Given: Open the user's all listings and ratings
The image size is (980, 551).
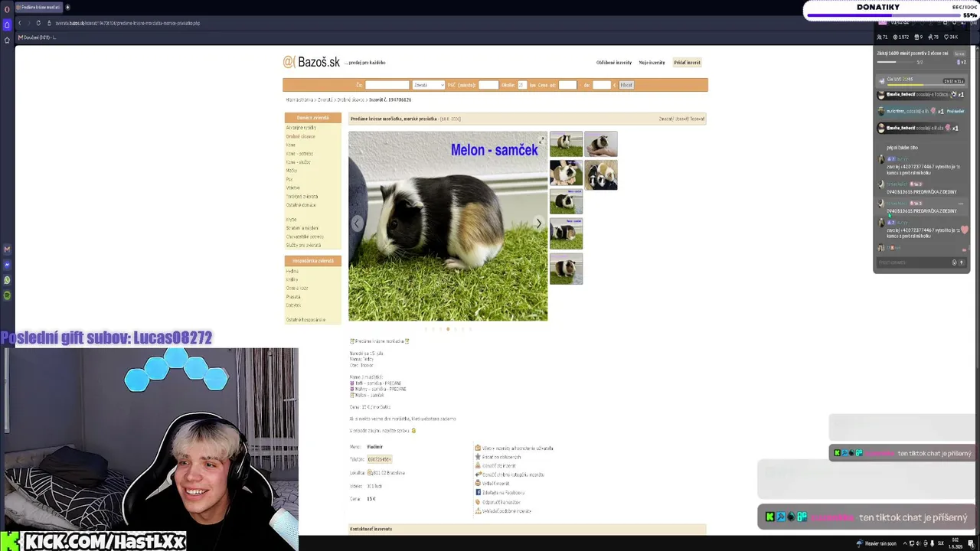Looking at the screenshot, I should click(518, 448).
